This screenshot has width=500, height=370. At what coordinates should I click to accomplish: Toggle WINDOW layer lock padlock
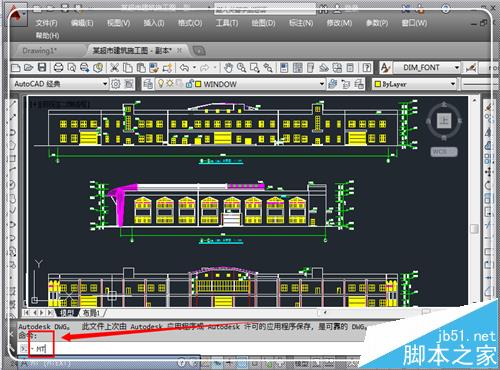pyautogui.click(x=190, y=84)
